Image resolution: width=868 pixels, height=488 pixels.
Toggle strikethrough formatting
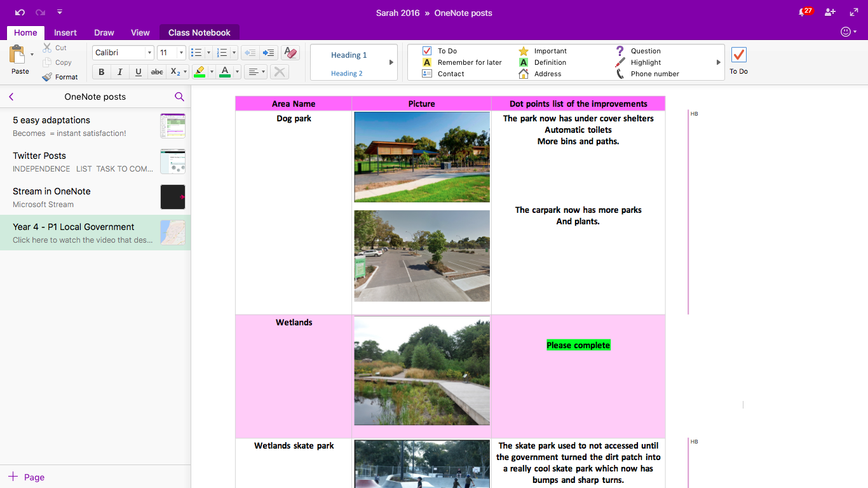[157, 72]
